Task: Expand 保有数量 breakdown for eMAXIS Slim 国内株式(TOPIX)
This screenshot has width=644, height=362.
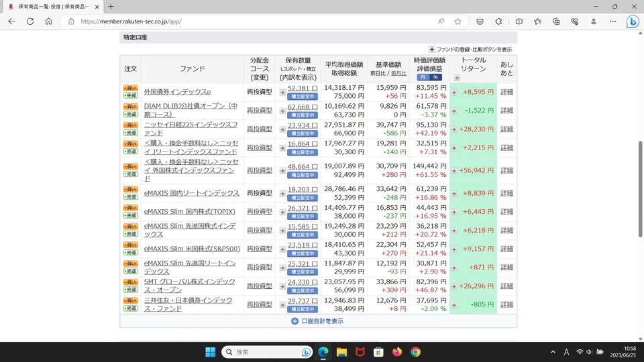Action: coord(282,213)
